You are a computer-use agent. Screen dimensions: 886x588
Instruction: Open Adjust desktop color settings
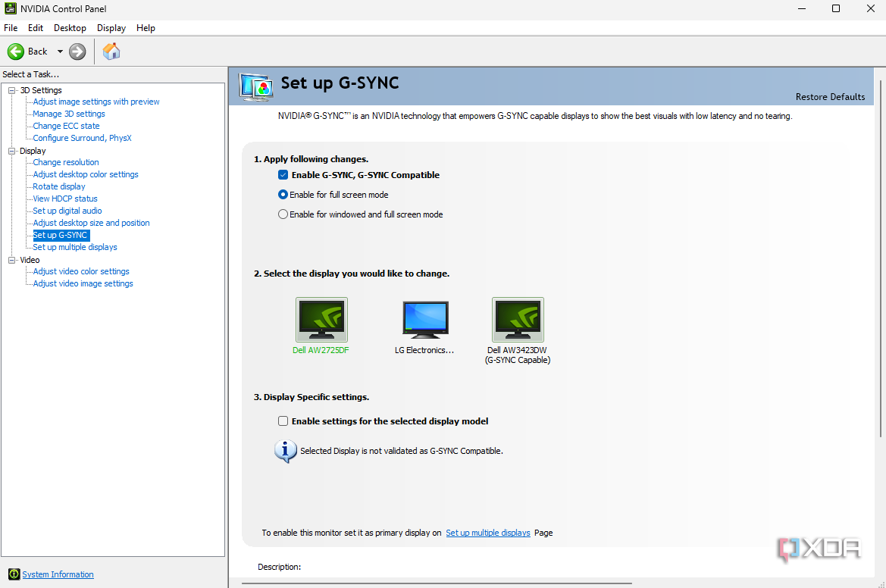86,174
